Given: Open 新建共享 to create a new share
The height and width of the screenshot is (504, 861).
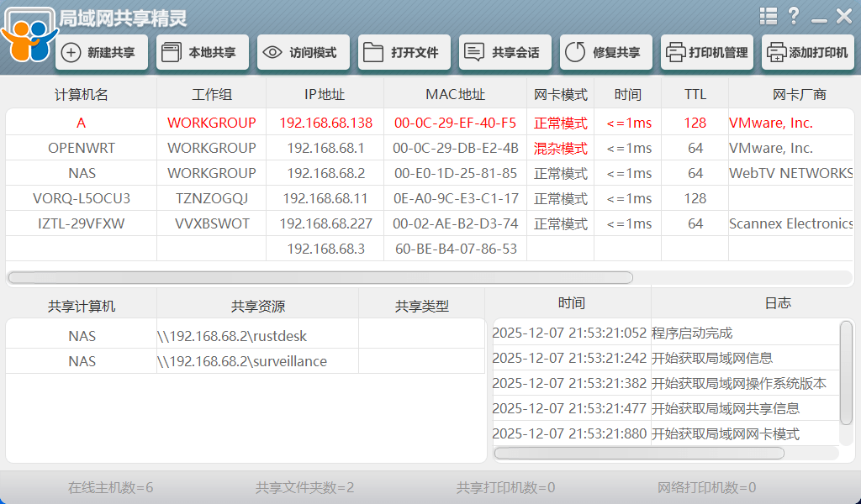Looking at the screenshot, I should [101, 51].
